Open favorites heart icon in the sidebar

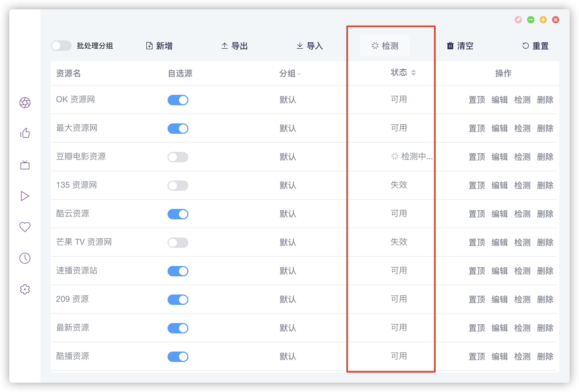pyautogui.click(x=25, y=227)
